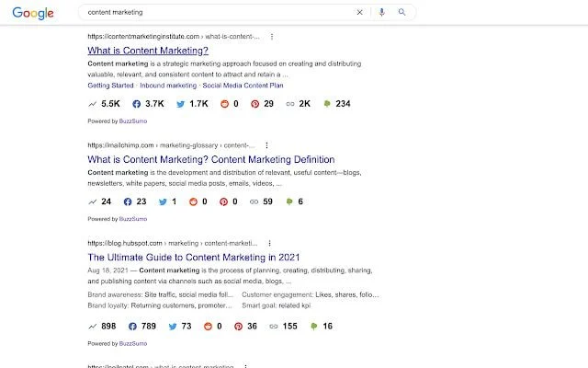Click BuzzSumo link under first result
The height and width of the screenshot is (368, 588).
point(133,121)
